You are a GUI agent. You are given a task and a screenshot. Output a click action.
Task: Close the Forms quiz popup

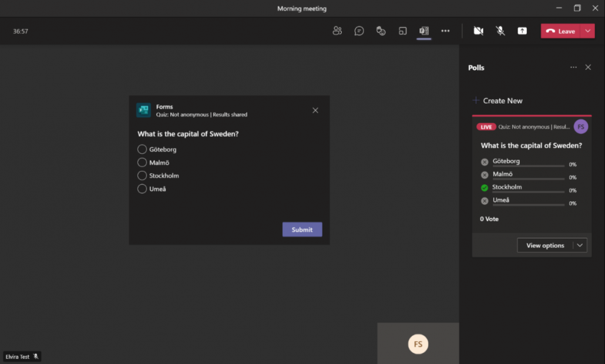coord(315,110)
